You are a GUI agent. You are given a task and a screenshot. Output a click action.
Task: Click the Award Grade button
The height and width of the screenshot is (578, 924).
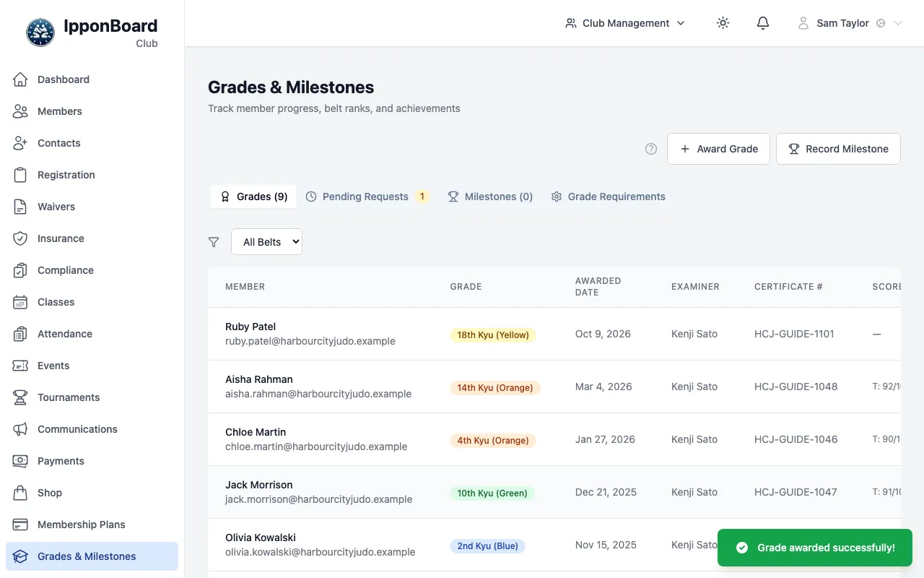tap(718, 149)
